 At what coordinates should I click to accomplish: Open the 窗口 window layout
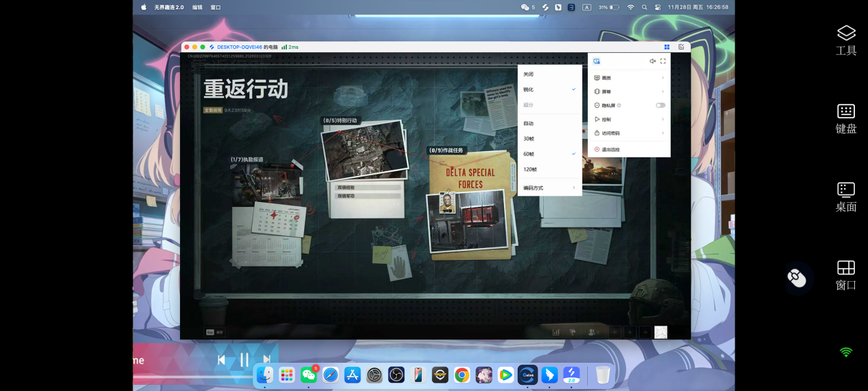coord(846,275)
